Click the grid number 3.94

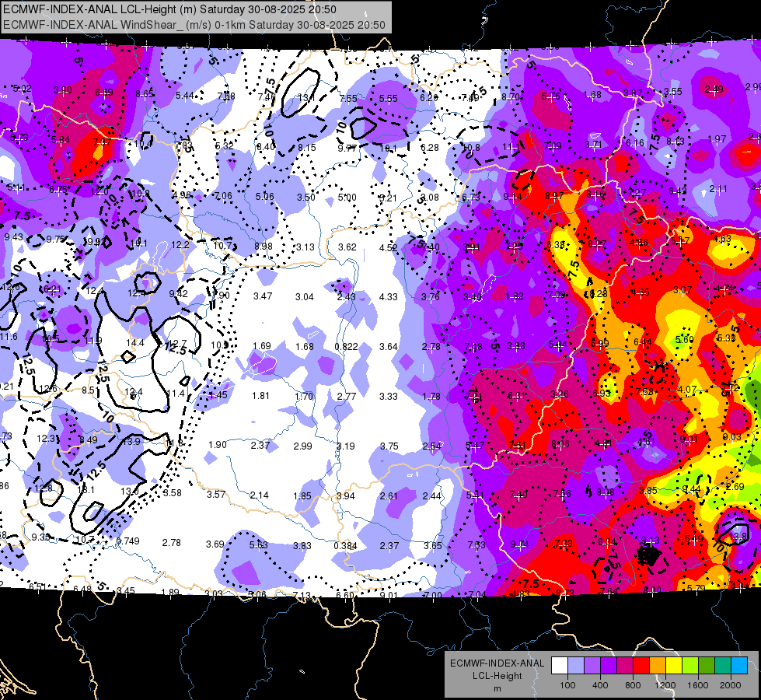pos(346,496)
